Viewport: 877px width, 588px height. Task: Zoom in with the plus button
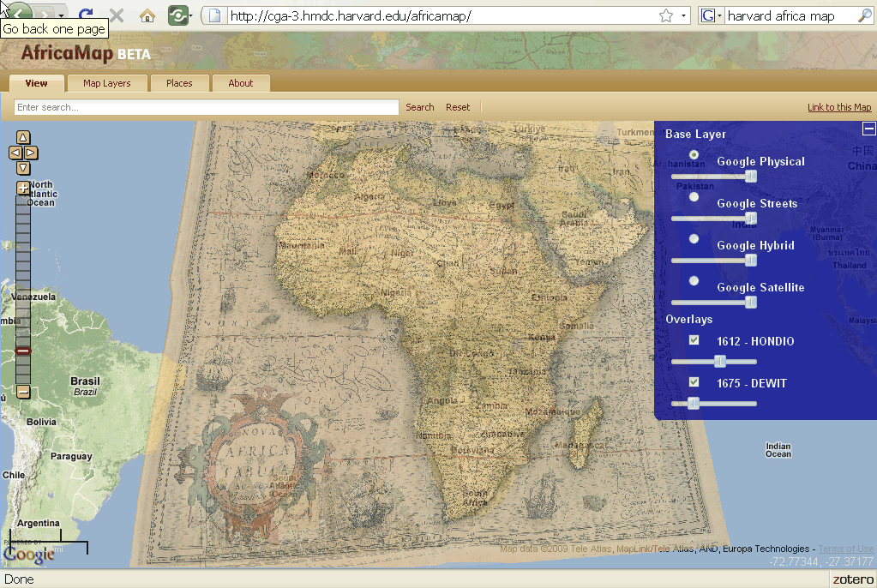coord(23,188)
